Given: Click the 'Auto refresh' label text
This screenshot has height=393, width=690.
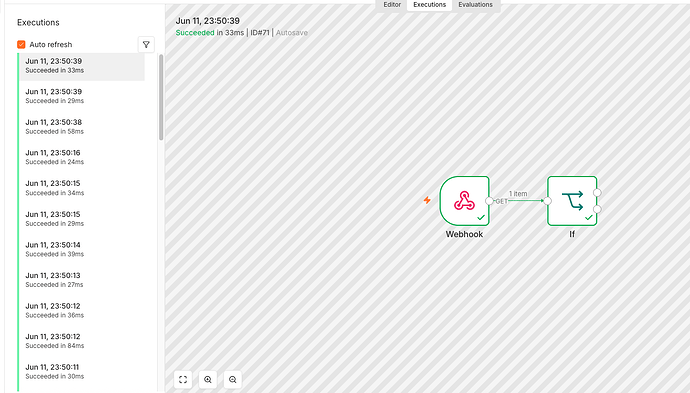Looking at the screenshot, I should click(x=51, y=44).
